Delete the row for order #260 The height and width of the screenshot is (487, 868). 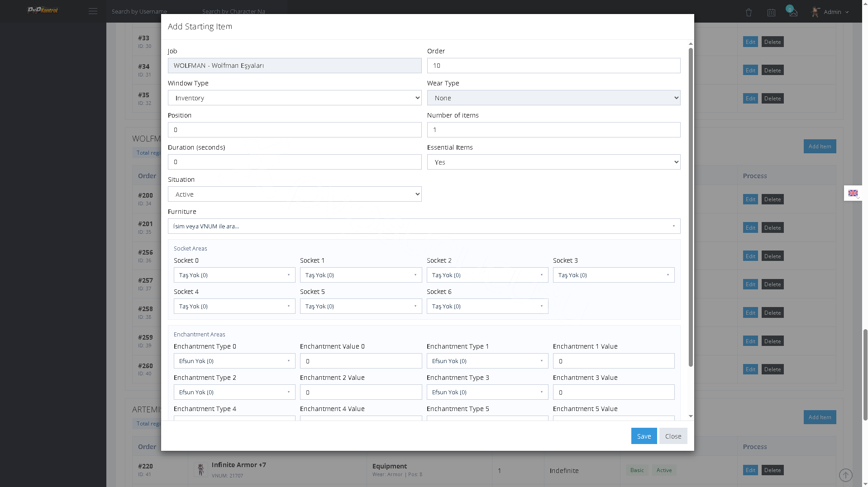772,369
